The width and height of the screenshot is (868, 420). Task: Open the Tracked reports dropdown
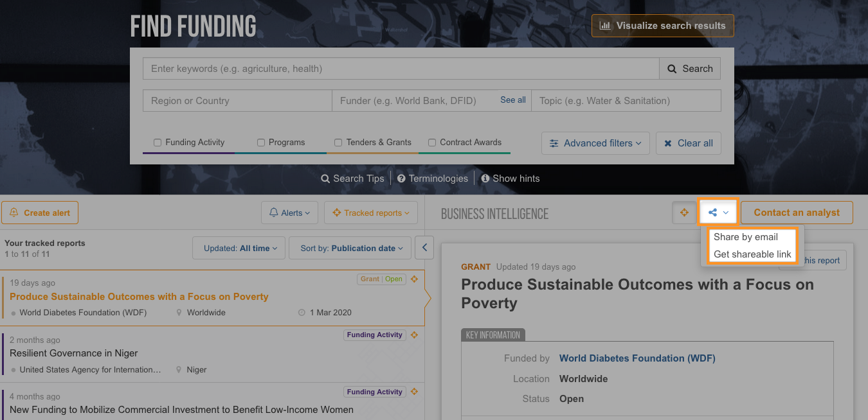coord(371,213)
